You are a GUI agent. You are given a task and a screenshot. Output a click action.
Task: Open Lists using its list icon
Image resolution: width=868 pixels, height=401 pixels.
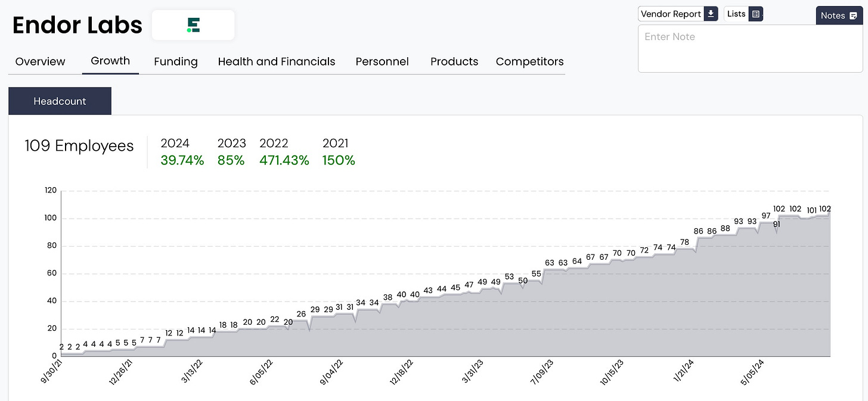tap(755, 14)
